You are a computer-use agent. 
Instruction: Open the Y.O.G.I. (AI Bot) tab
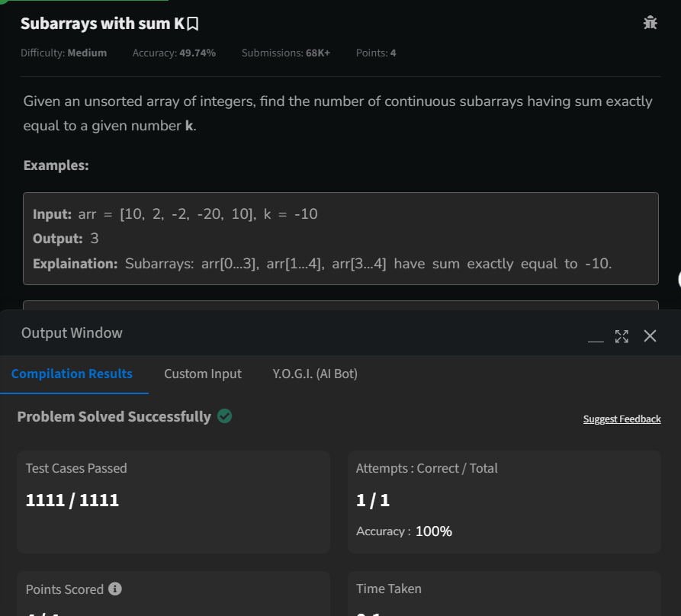click(x=314, y=374)
